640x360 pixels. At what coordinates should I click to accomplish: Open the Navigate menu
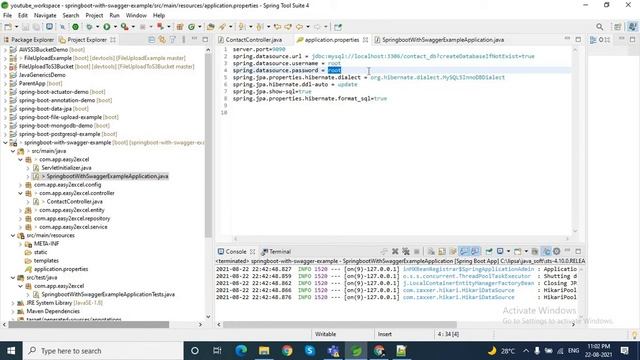45,16
